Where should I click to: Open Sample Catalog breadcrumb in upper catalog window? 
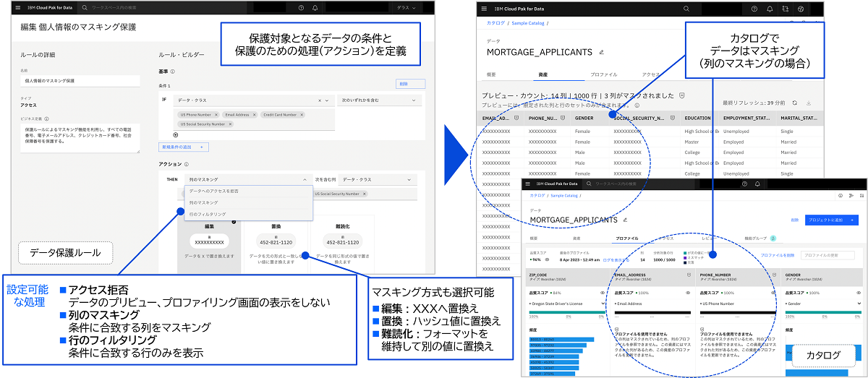(528, 24)
